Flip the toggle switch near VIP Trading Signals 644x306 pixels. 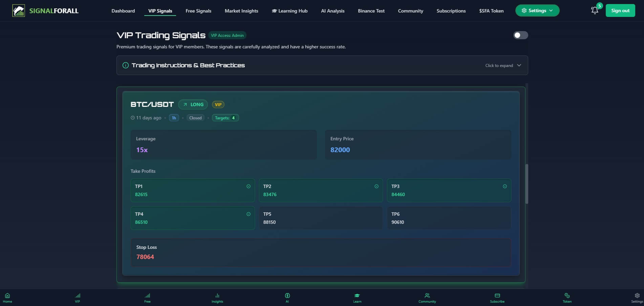pos(520,35)
